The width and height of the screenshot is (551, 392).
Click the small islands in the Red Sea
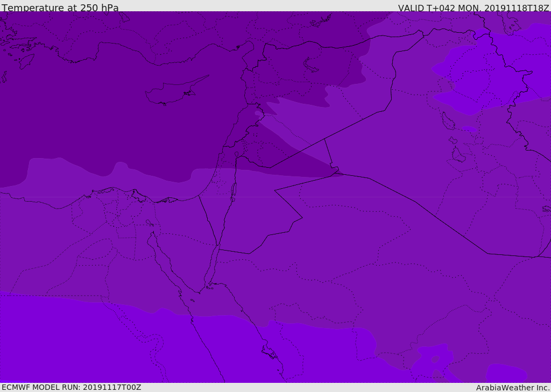[269, 352]
